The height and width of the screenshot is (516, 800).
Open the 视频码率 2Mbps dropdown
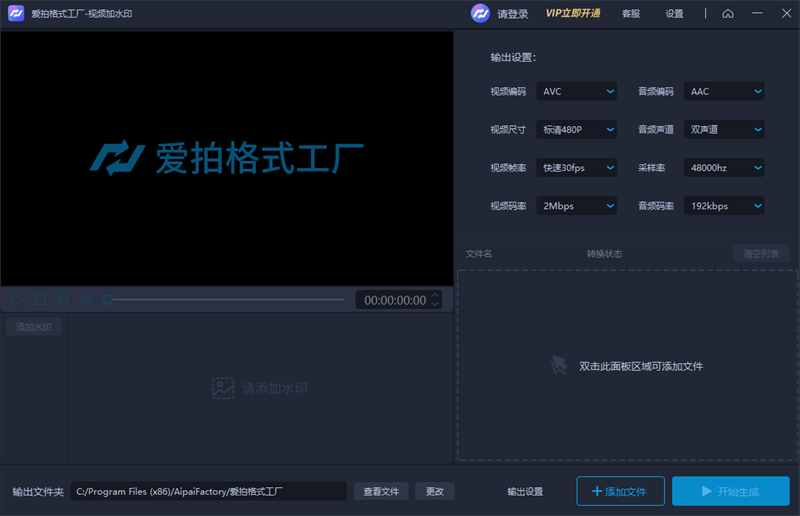click(577, 206)
